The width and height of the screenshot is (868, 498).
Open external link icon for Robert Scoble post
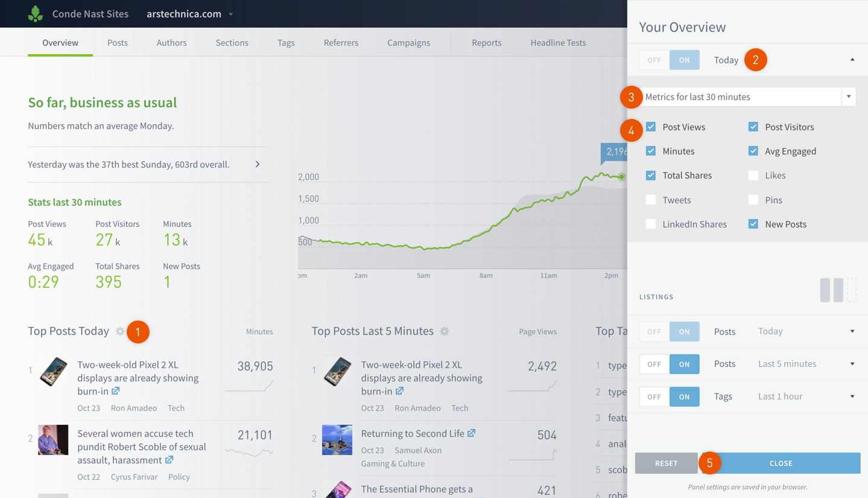pyautogui.click(x=169, y=460)
